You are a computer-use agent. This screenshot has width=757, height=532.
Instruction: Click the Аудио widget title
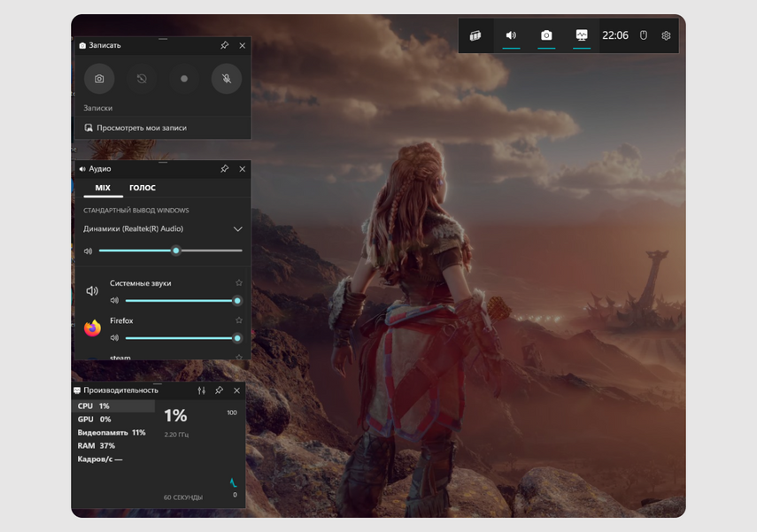tap(100, 169)
